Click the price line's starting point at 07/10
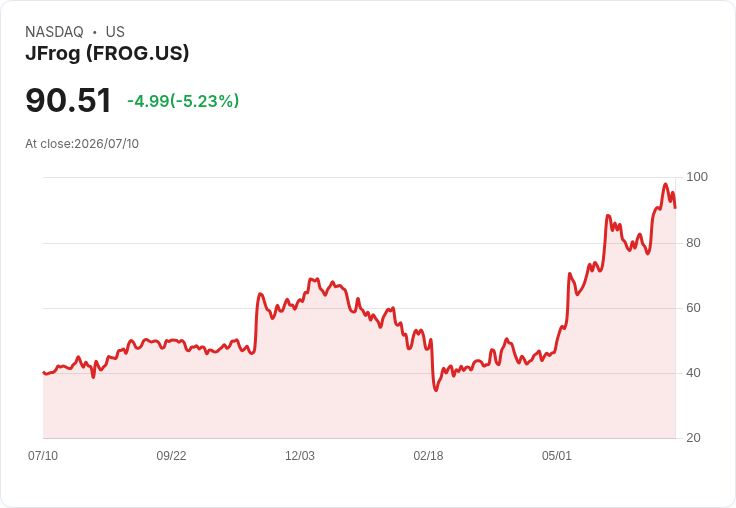Image resolution: width=736 pixels, height=508 pixels. [44, 372]
